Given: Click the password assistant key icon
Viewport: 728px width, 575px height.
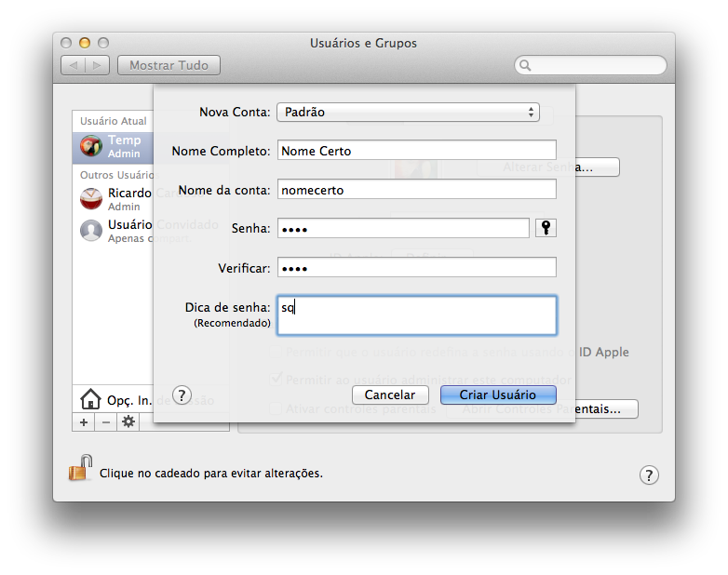Looking at the screenshot, I should (x=546, y=228).
